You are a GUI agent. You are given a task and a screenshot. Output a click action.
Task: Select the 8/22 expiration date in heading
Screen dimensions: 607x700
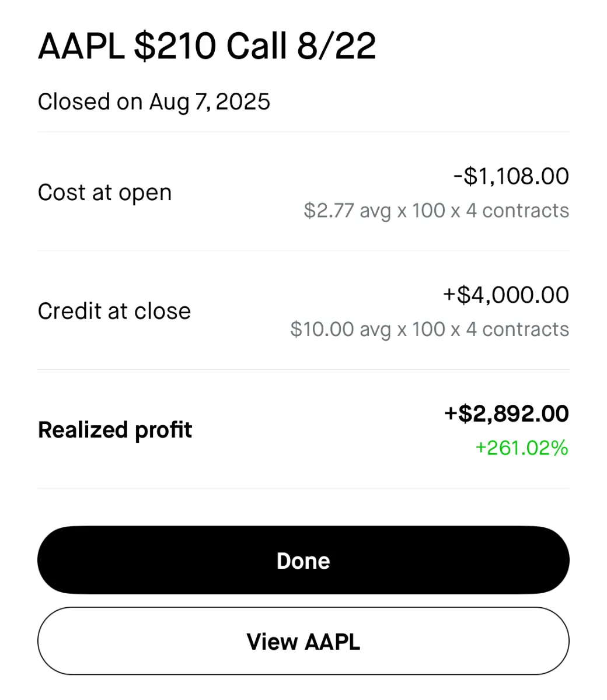point(336,47)
